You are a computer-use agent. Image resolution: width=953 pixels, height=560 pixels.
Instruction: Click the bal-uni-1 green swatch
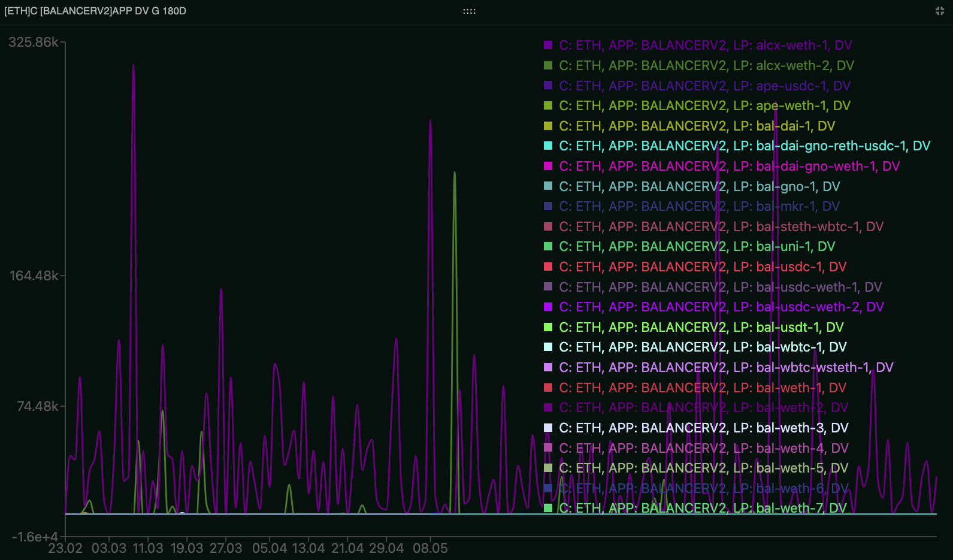pos(548,247)
